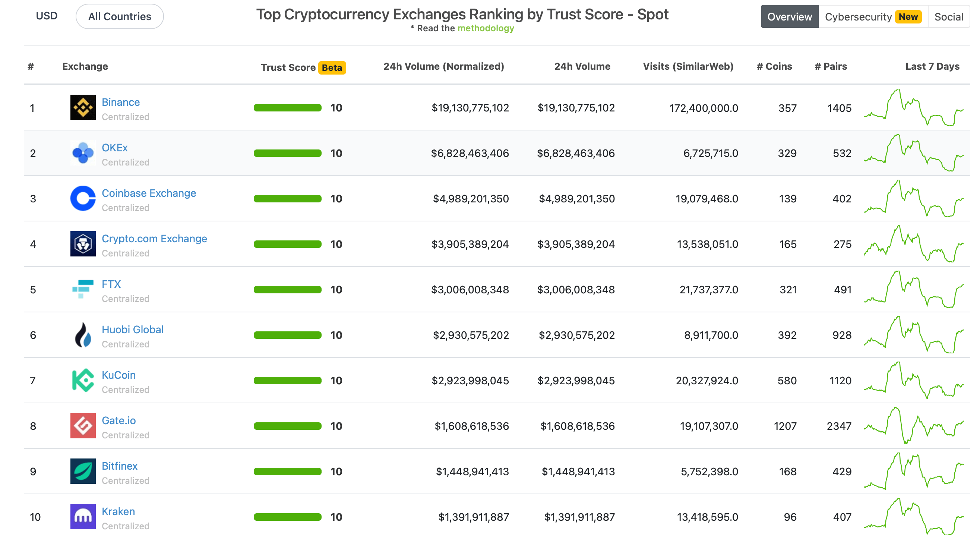Screen dimensions: 980x539
Task: Click Huobi Global's trust score bar
Action: click(x=287, y=335)
